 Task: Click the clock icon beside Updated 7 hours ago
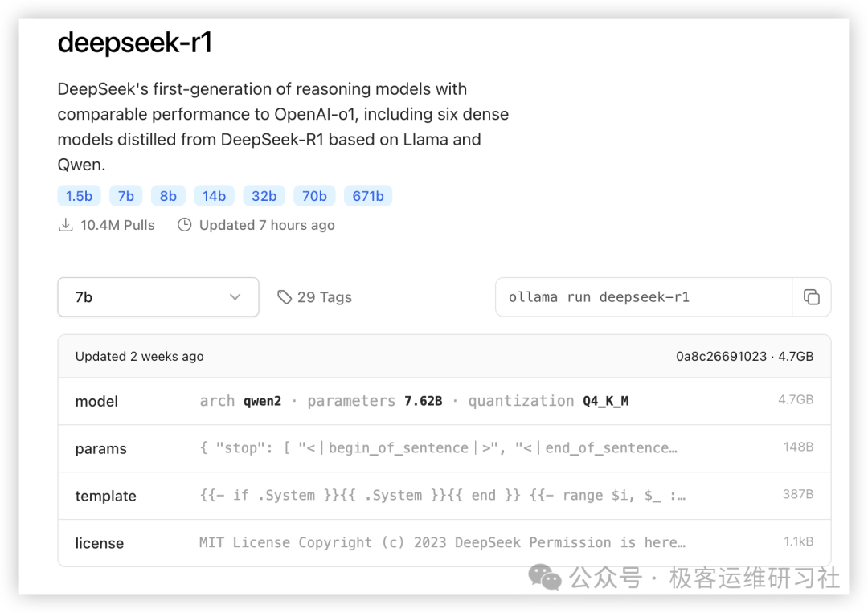185,225
